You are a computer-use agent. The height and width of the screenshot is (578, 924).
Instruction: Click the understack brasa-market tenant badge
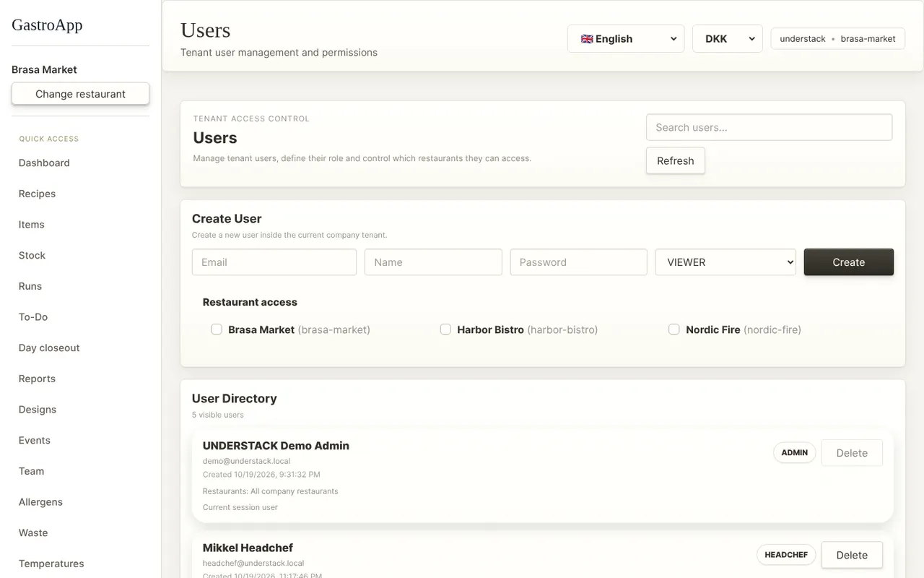point(837,39)
